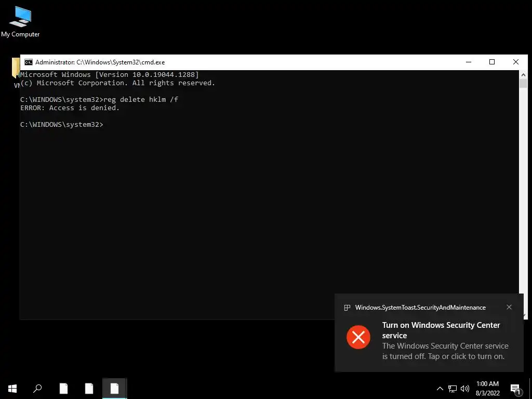Click the 'ERROR: Access is denied.' line
Screen dimensions: 532x399
click(x=70, y=108)
